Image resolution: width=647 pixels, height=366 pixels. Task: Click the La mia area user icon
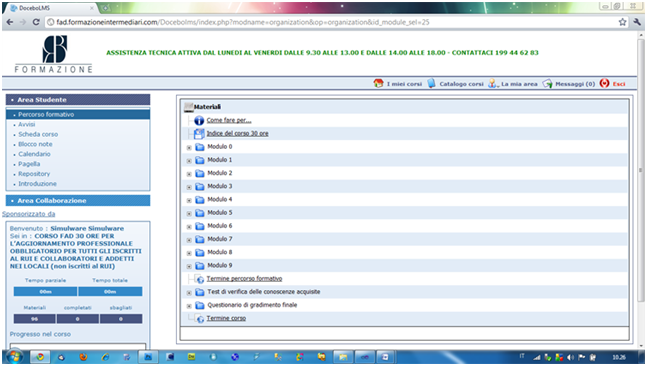click(x=492, y=83)
